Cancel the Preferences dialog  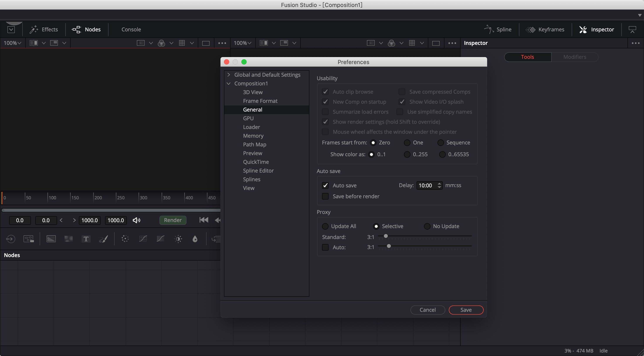(x=427, y=310)
